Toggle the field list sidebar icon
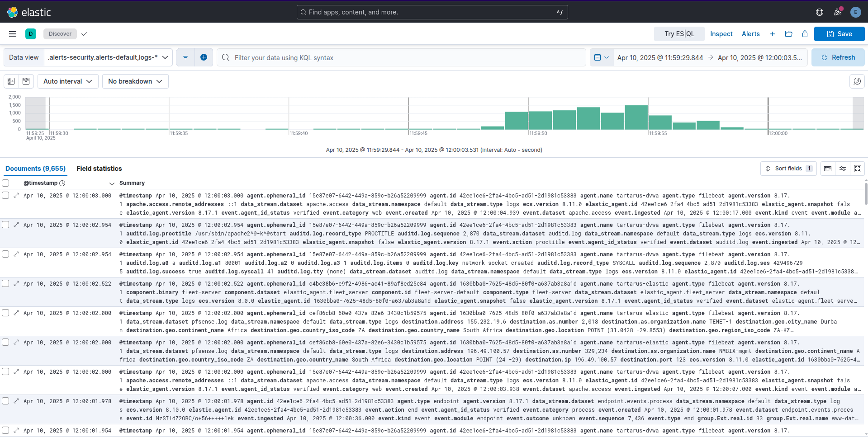868x437 pixels. [x=11, y=81]
